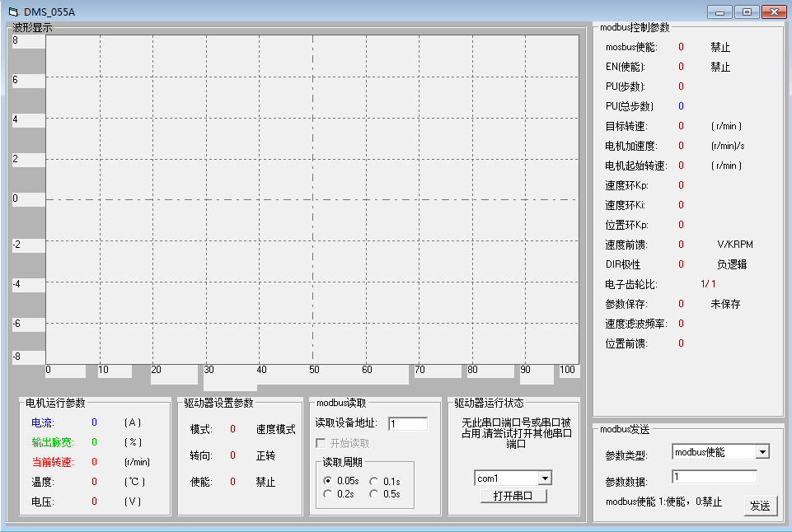The width and height of the screenshot is (792, 532).
Task: Click the blue 电流 label
Action: (42, 422)
